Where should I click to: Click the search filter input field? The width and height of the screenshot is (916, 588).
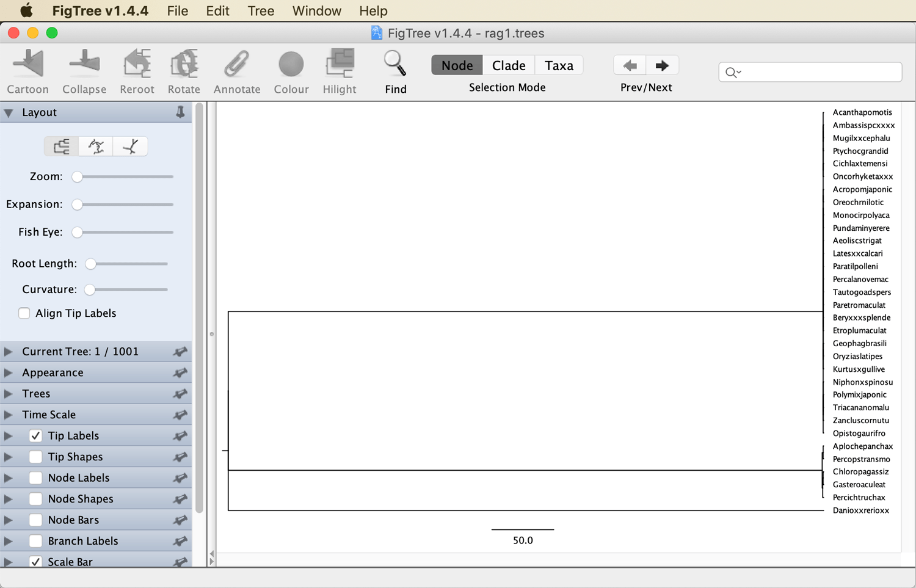[x=810, y=72]
